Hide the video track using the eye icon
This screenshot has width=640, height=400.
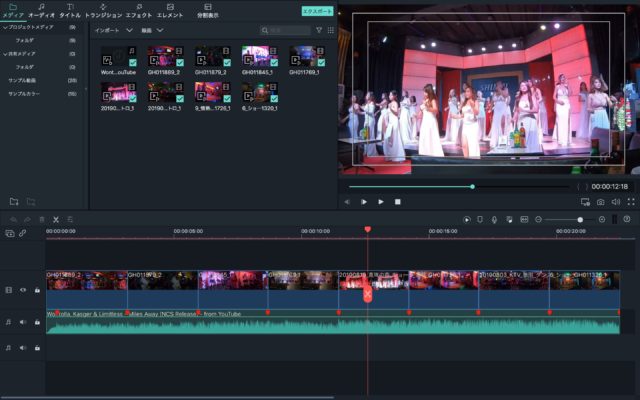point(23,290)
